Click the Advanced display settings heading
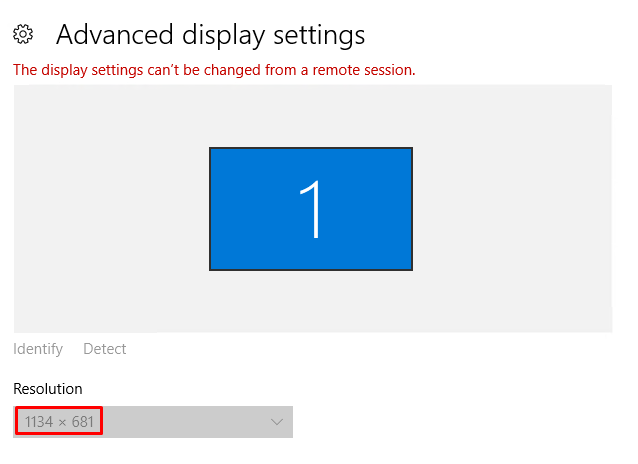Image resolution: width=638 pixels, height=464 pixels. pos(210,35)
